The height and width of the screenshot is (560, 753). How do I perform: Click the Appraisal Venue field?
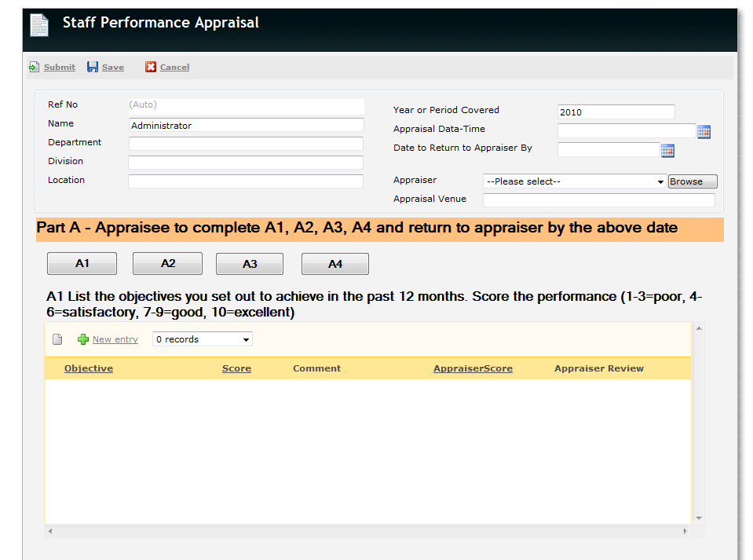coord(599,200)
